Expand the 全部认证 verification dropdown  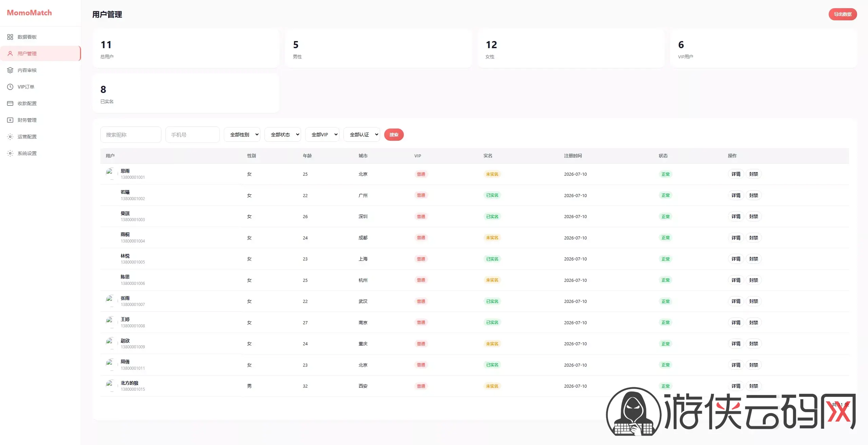click(362, 135)
